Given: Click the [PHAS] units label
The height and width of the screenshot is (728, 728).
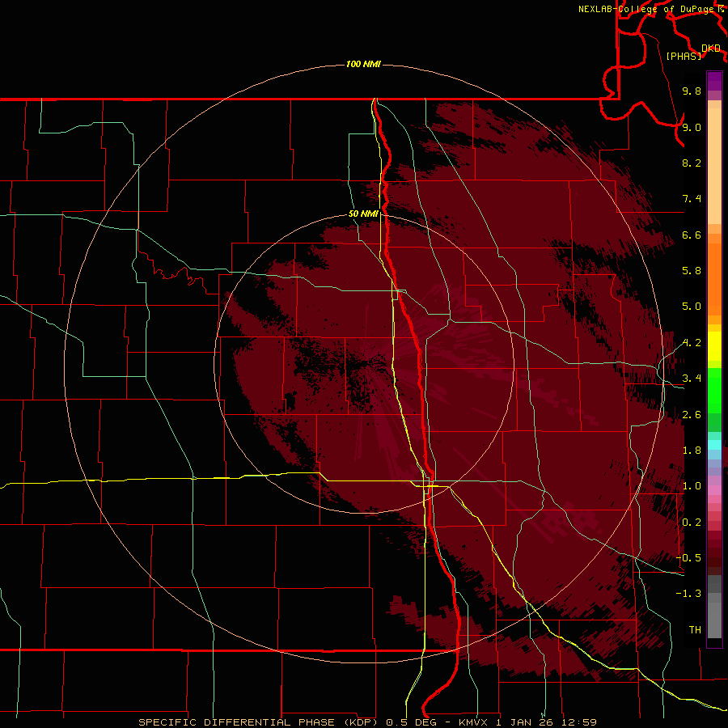Looking at the screenshot, I should 684,56.
